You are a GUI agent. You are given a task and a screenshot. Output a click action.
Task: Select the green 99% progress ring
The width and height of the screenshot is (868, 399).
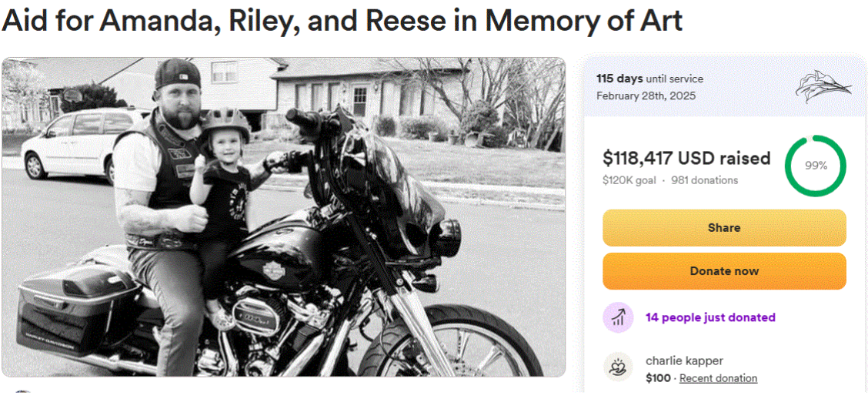(x=816, y=166)
